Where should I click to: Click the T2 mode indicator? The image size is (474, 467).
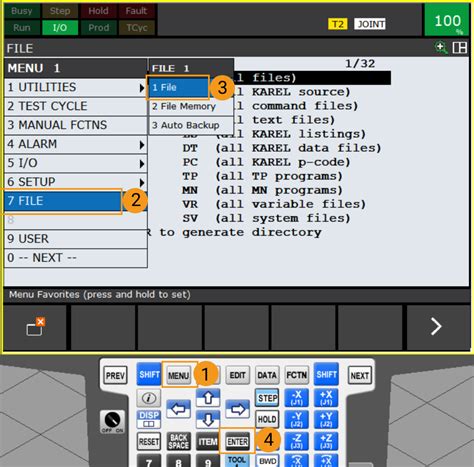[x=338, y=24]
